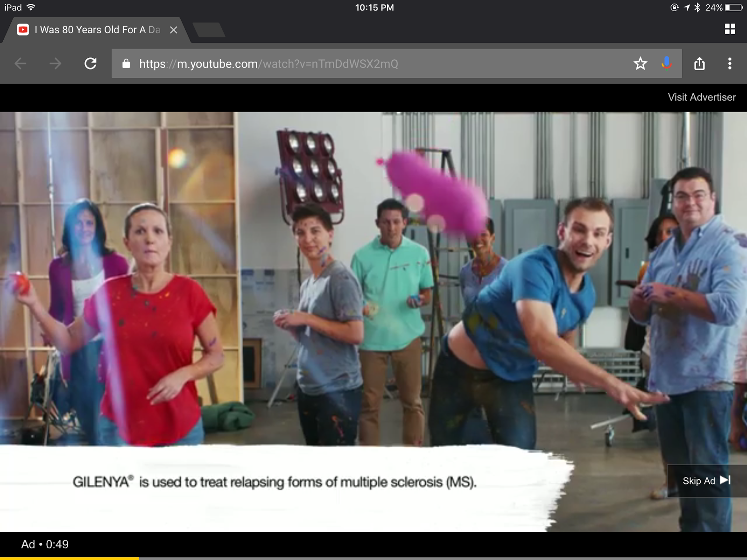Tap the 'Ad • 0:49' timer text
Viewport: 747px width, 560px height.
(x=45, y=544)
